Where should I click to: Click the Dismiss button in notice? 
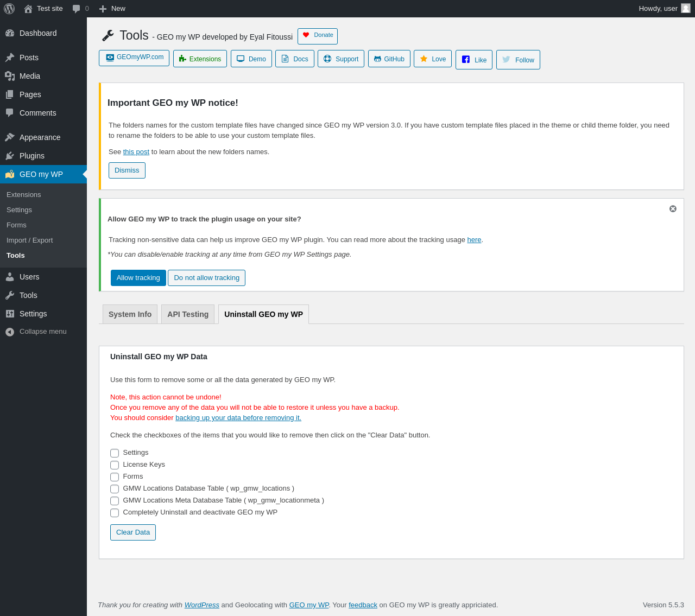pos(127,170)
